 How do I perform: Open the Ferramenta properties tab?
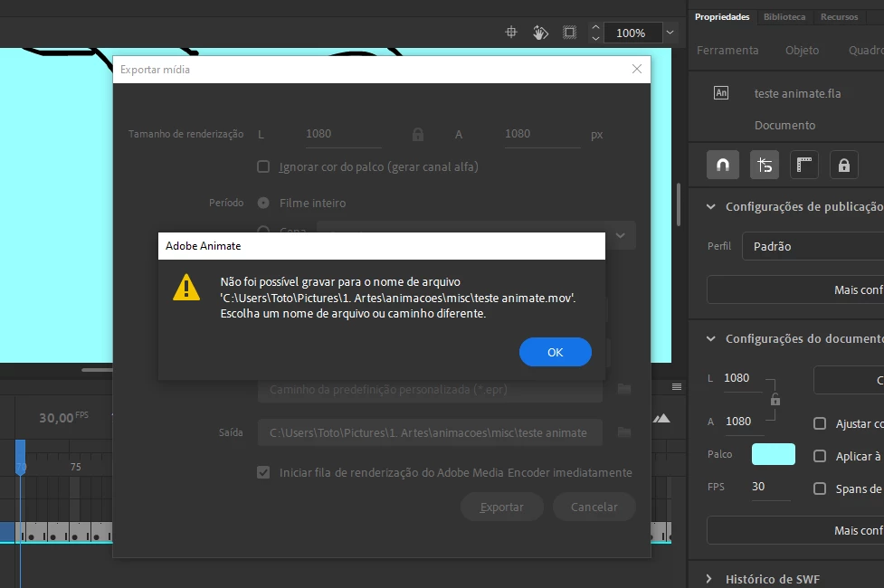(x=727, y=50)
